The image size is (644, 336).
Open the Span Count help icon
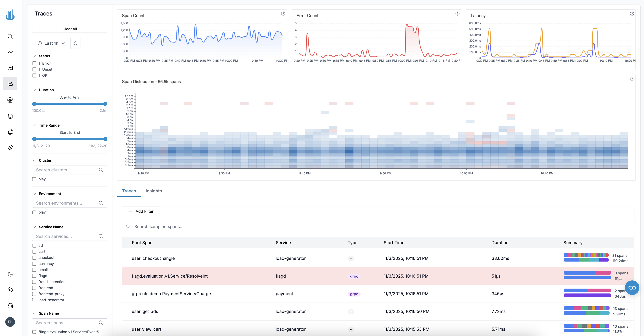[x=283, y=13]
